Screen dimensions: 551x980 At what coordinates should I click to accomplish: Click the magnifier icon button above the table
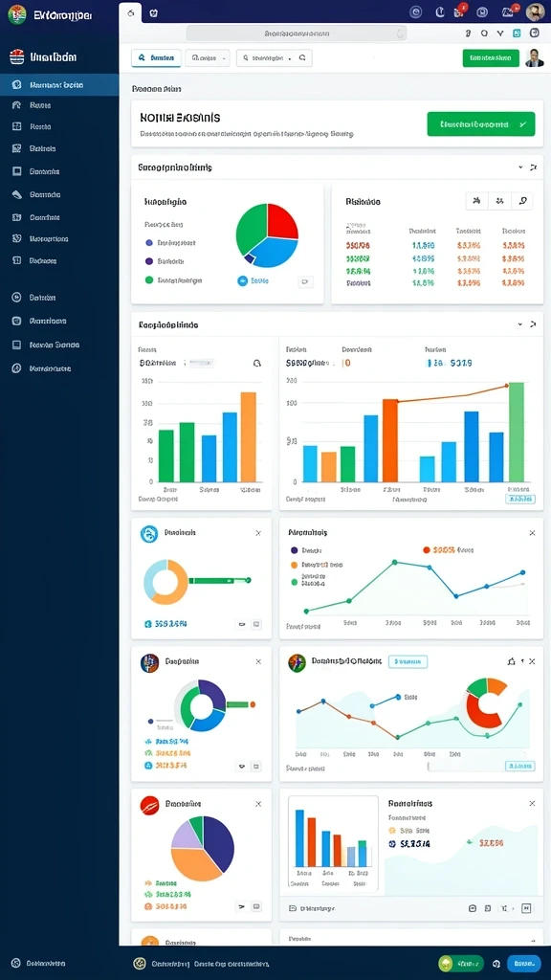522,201
